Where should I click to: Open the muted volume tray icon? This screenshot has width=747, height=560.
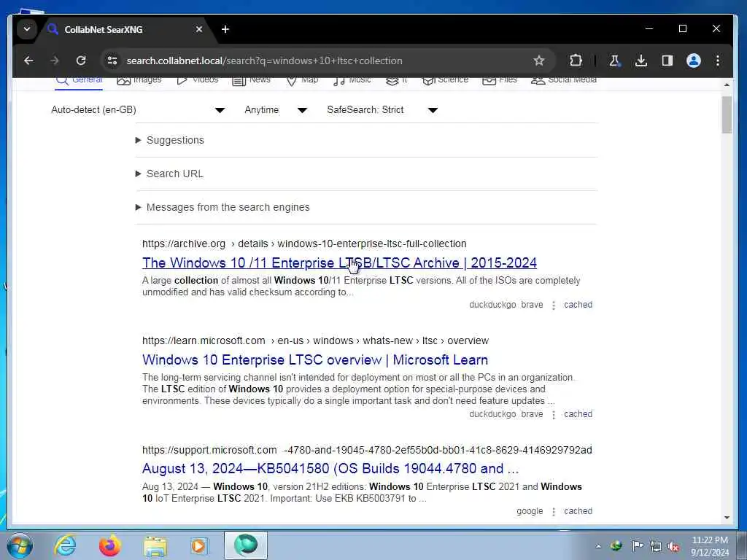pyautogui.click(x=673, y=546)
